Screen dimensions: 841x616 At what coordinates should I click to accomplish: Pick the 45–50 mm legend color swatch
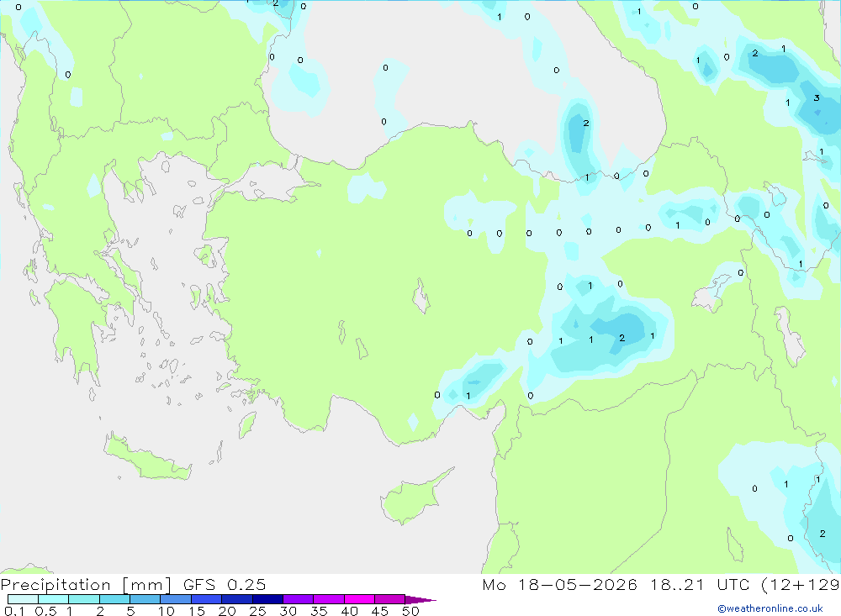(x=389, y=599)
